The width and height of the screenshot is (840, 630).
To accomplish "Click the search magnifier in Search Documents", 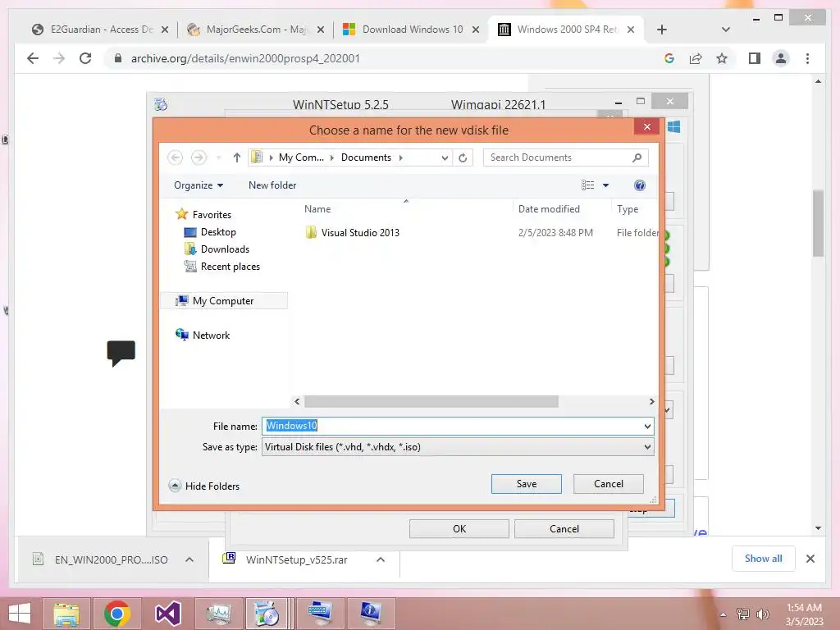I will tap(637, 157).
